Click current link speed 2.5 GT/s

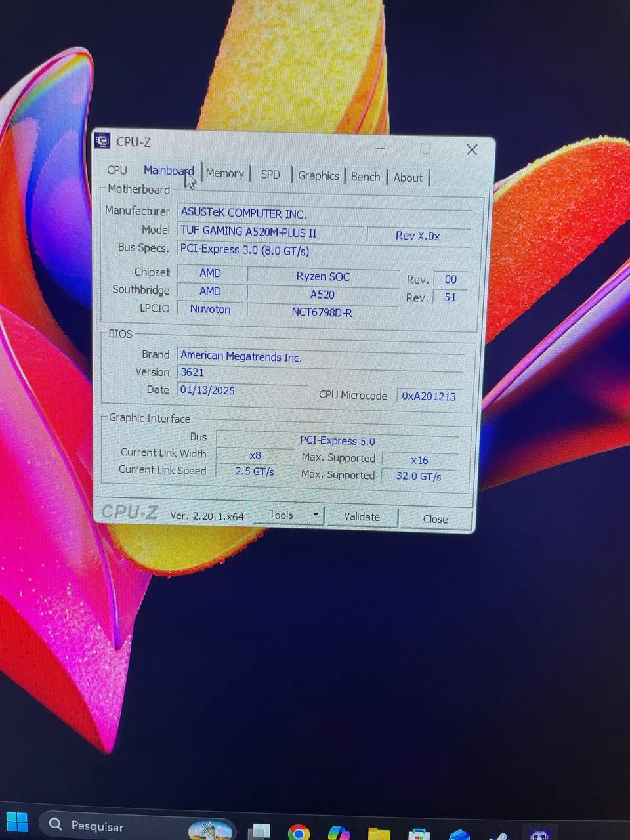255,471
